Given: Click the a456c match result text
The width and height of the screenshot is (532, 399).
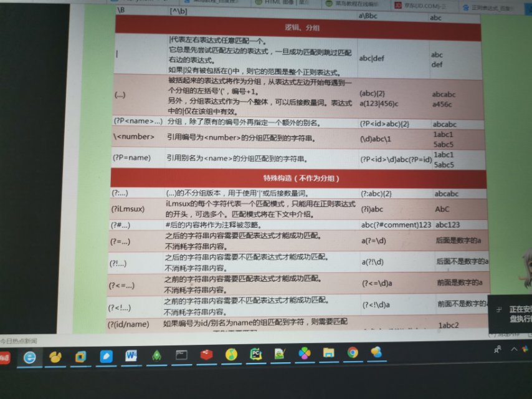Looking at the screenshot, I should (442, 104).
